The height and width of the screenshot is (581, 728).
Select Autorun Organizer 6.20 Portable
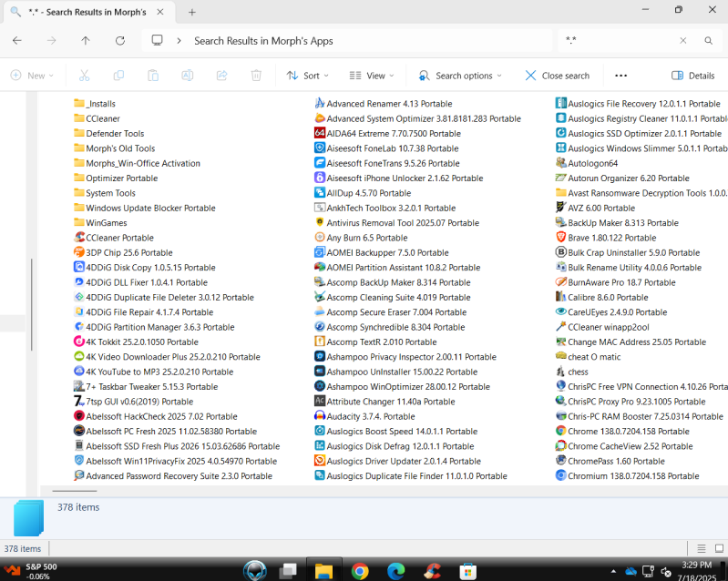click(622, 178)
